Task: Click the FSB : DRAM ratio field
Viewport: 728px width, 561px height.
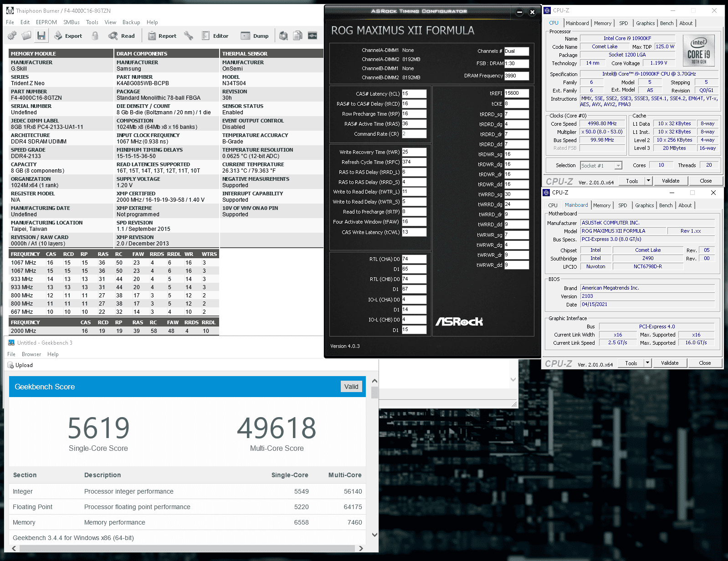Action: pos(517,64)
